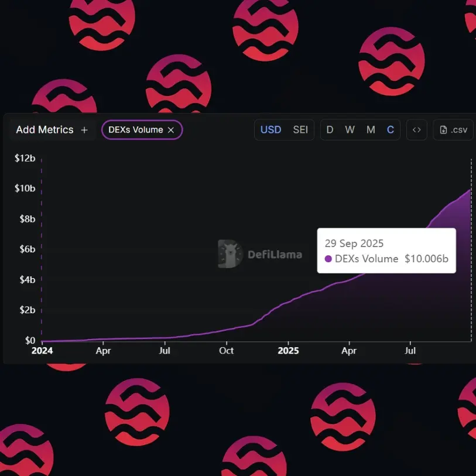The height and width of the screenshot is (476, 476).
Task: Switch denomination to SEI
Action: [300, 130]
